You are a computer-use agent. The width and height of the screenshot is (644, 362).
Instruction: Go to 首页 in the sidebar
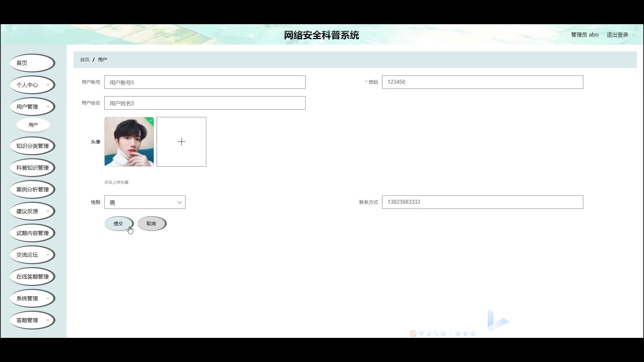pos(32,63)
